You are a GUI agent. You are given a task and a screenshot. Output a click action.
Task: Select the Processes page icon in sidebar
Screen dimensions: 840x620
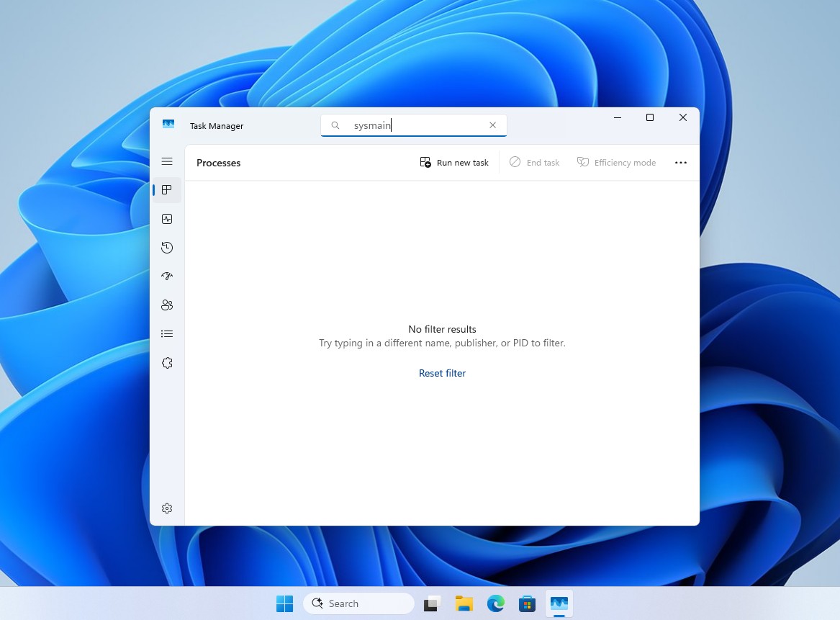point(167,189)
